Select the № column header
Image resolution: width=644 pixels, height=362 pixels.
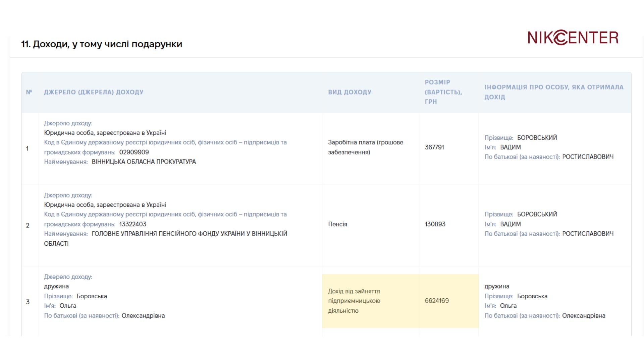tap(29, 92)
